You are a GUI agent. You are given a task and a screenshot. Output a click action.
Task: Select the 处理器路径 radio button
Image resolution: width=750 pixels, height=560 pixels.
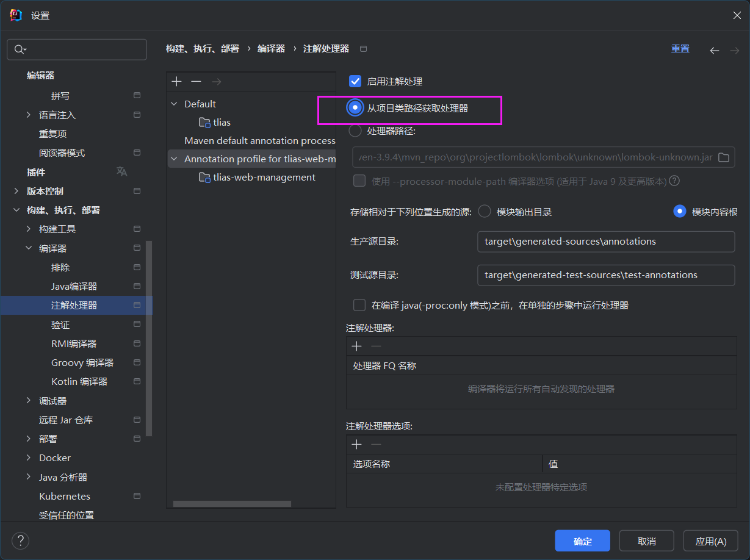(x=355, y=131)
